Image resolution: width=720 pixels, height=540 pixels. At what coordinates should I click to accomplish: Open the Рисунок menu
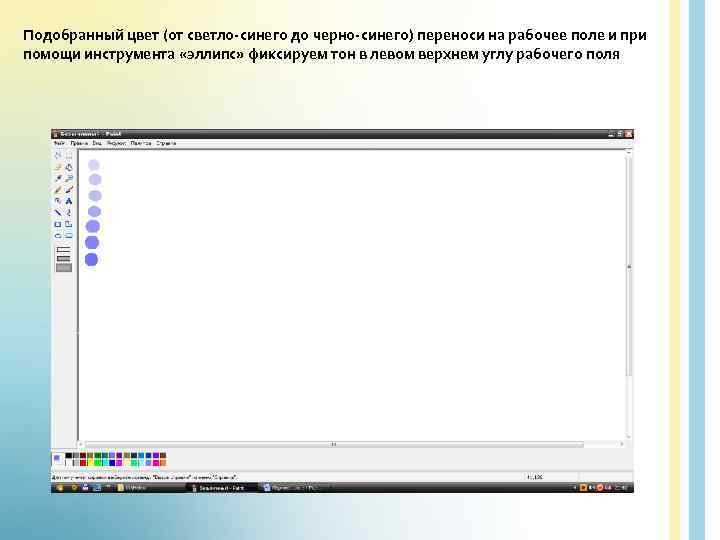point(116,143)
